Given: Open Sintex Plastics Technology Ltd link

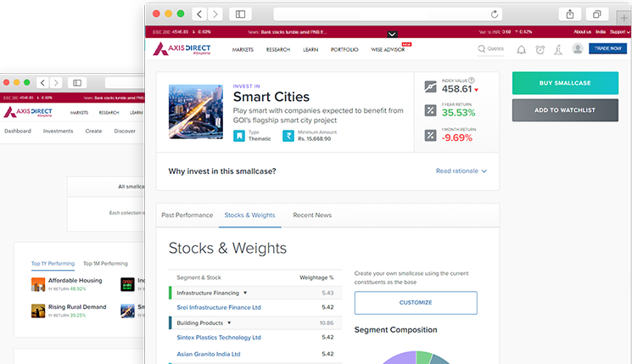Looking at the screenshot, I should point(219,338).
